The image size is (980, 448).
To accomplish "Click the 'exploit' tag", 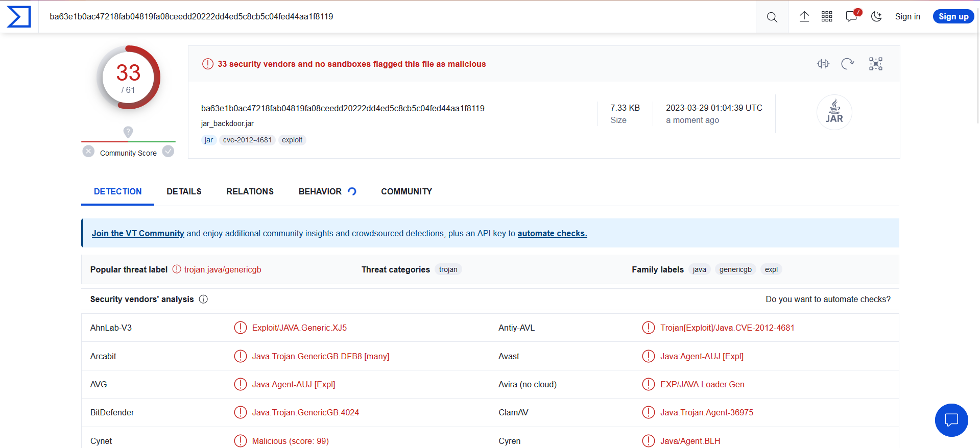I will [x=292, y=140].
